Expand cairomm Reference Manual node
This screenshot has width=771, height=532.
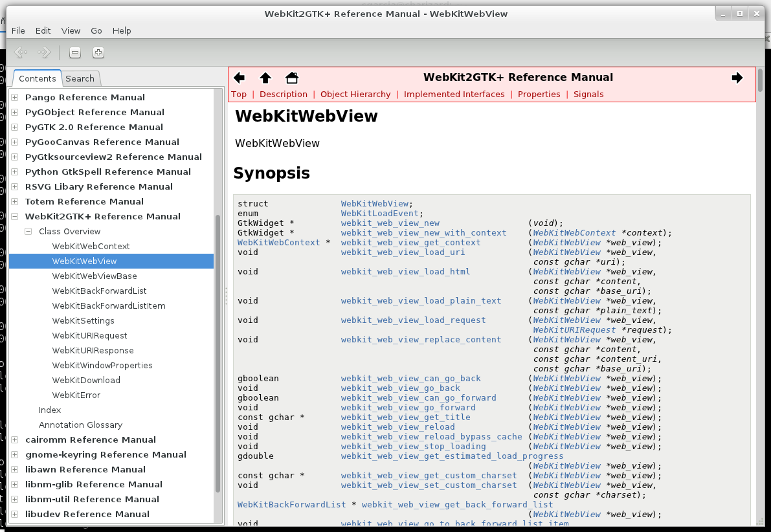(x=15, y=439)
